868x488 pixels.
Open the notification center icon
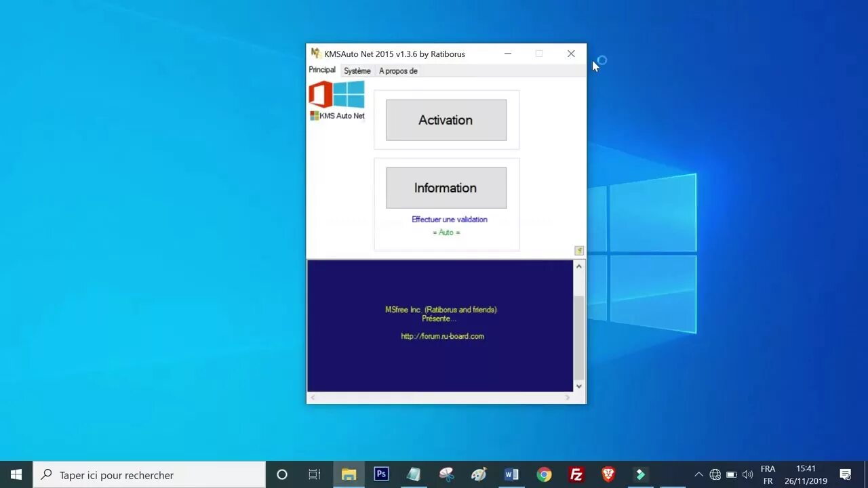846,474
